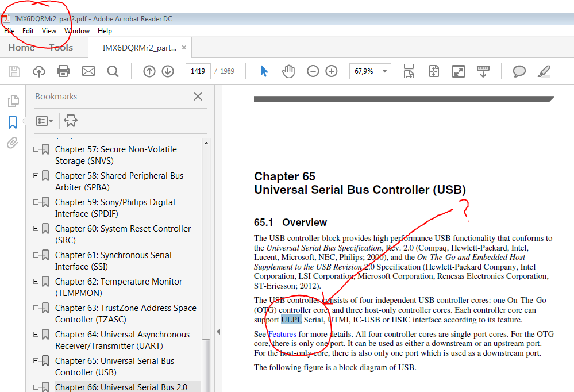Open Chapter 62 Temperature Monitor bookmark
This screenshot has height=392, width=574.
pyautogui.click(x=118, y=287)
